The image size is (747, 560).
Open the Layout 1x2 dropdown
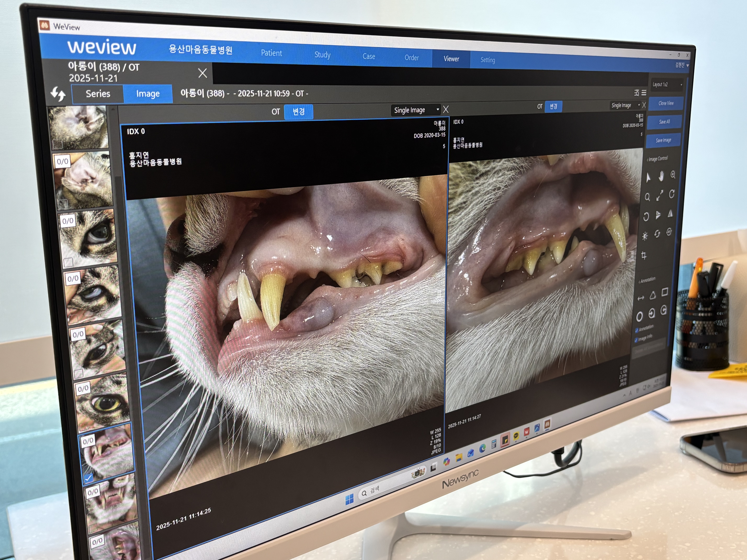667,84
